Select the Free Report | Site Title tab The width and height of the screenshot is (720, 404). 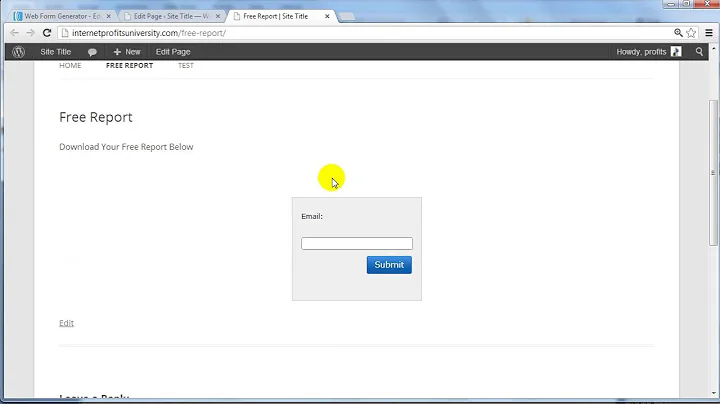(x=276, y=16)
